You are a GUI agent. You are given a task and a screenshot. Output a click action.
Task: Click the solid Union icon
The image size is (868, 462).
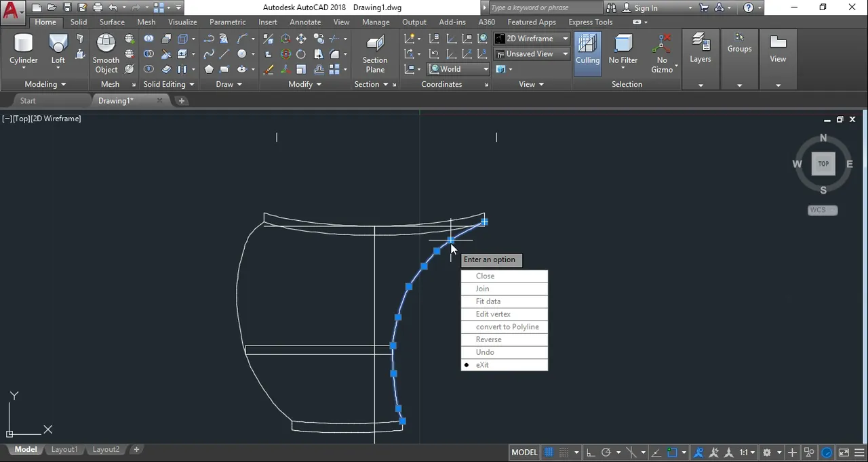tap(149, 39)
